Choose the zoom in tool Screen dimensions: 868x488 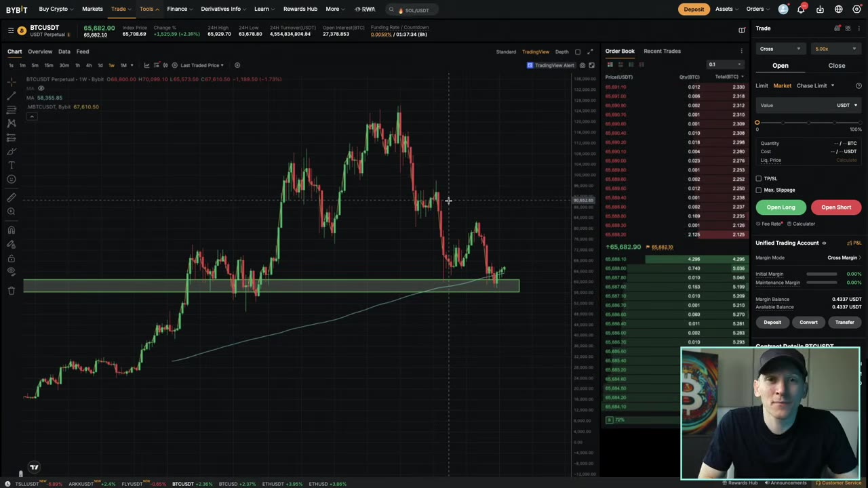(12, 211)
